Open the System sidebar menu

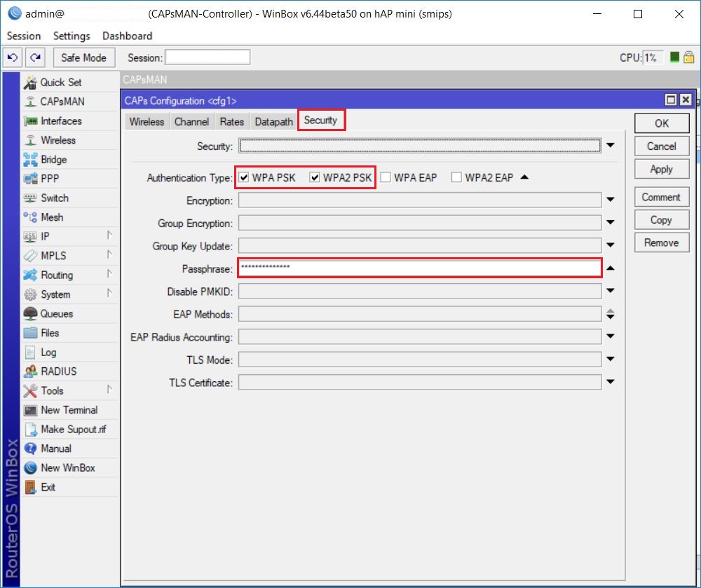(x=70, y=294)
